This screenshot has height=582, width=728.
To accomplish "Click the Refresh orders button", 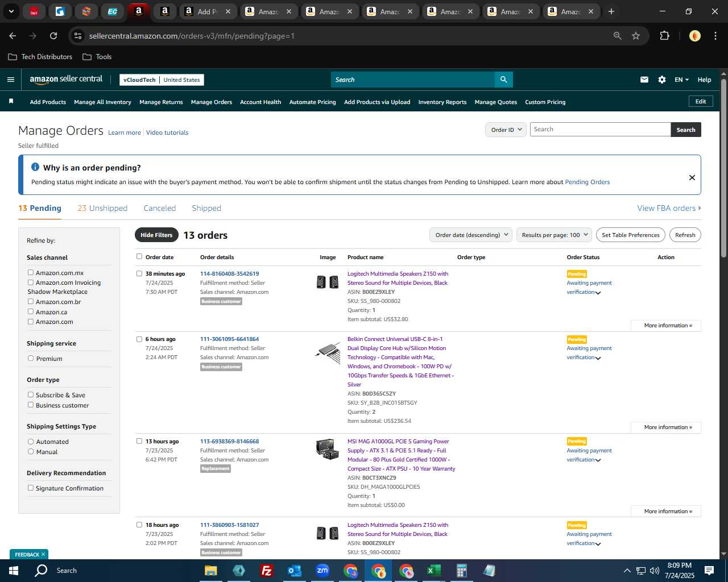I will point(685,235).
